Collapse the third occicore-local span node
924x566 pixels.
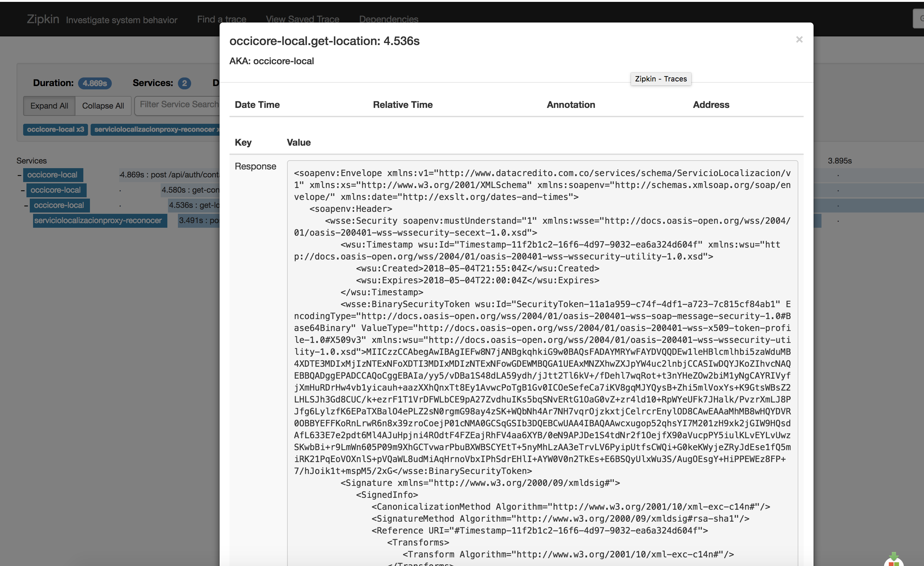pos(27,205)
